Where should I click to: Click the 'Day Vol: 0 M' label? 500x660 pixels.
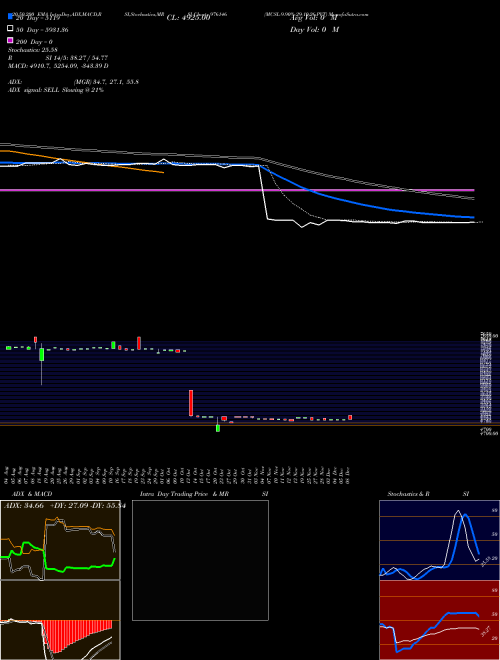click(314, 29)
